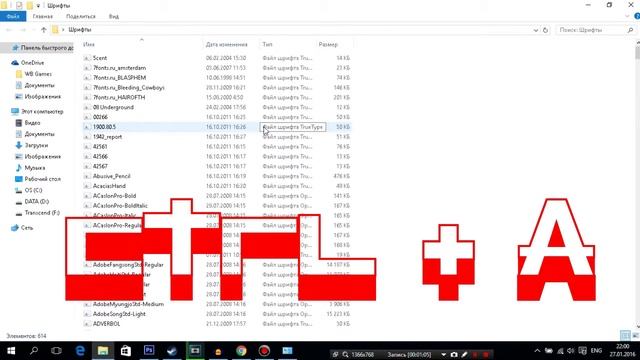Click Properties icon in title bar toolbar

point(19,6)
